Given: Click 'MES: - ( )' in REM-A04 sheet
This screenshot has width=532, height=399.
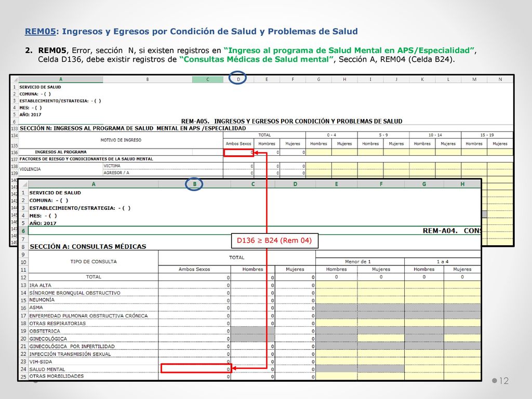Looking at the screenshot, I should (43, 216).
